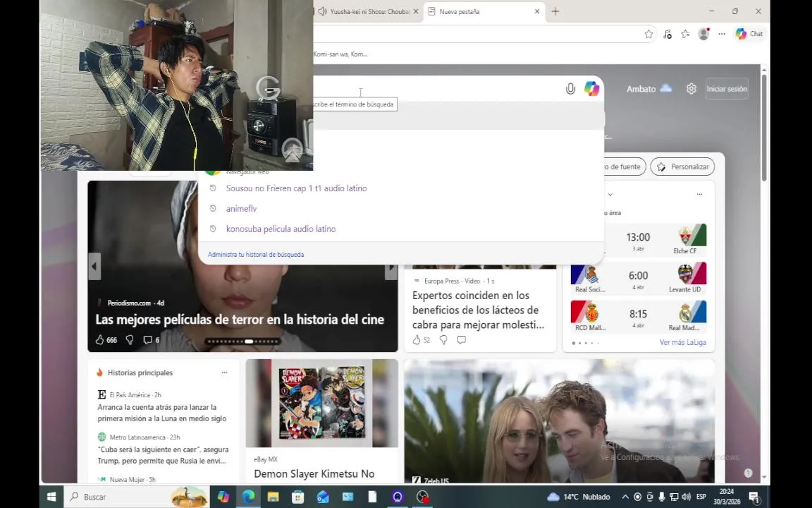Select a carousel pagination dot
The width and height of the screenshot is (812, 508).
click(249, 341)
